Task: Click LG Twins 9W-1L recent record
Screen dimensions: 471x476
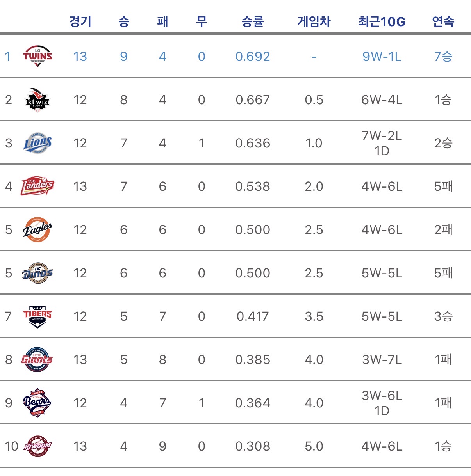Action: click(x=382, y=57)
